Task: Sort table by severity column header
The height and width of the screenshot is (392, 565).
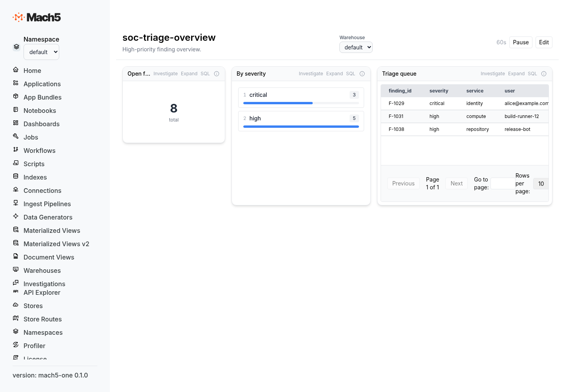Action: 439,91
